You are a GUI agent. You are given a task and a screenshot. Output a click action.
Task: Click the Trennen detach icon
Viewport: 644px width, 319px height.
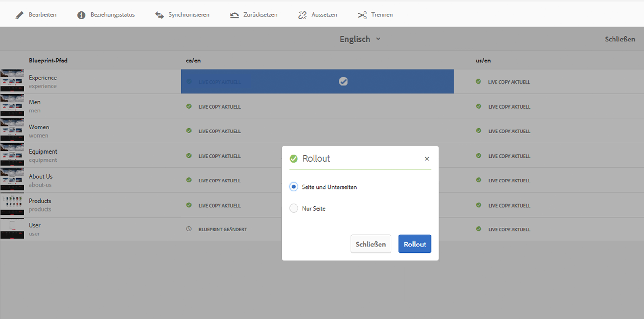(x=362, y=15)
